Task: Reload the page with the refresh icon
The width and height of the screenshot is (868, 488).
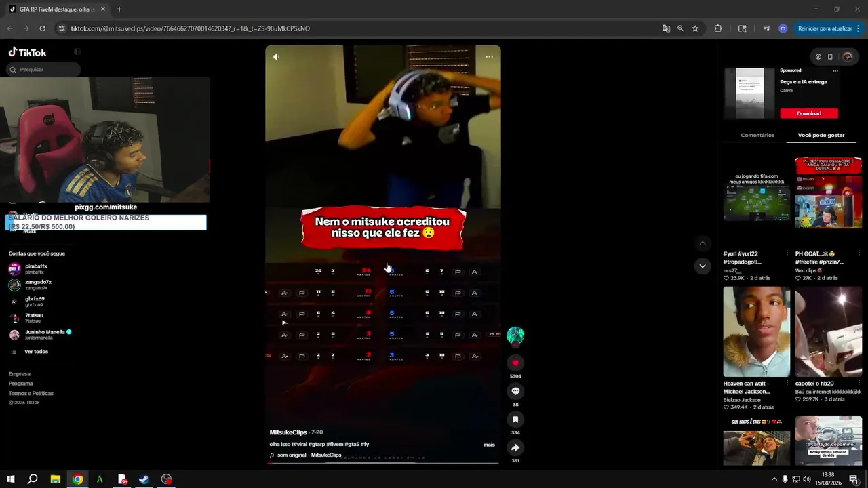Action: [x=42, y=28]
